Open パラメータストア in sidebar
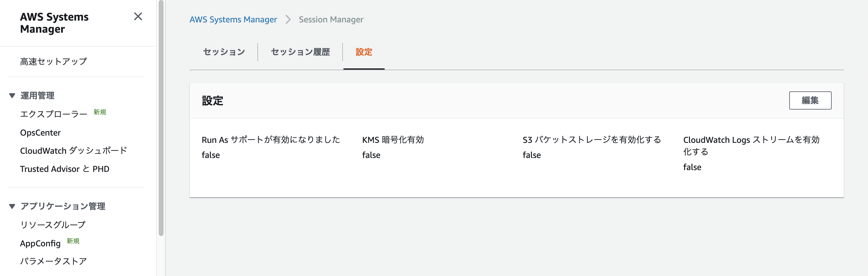Image resolution: width=868 pixels, height=276 pixels. click(x=53, y=261)
